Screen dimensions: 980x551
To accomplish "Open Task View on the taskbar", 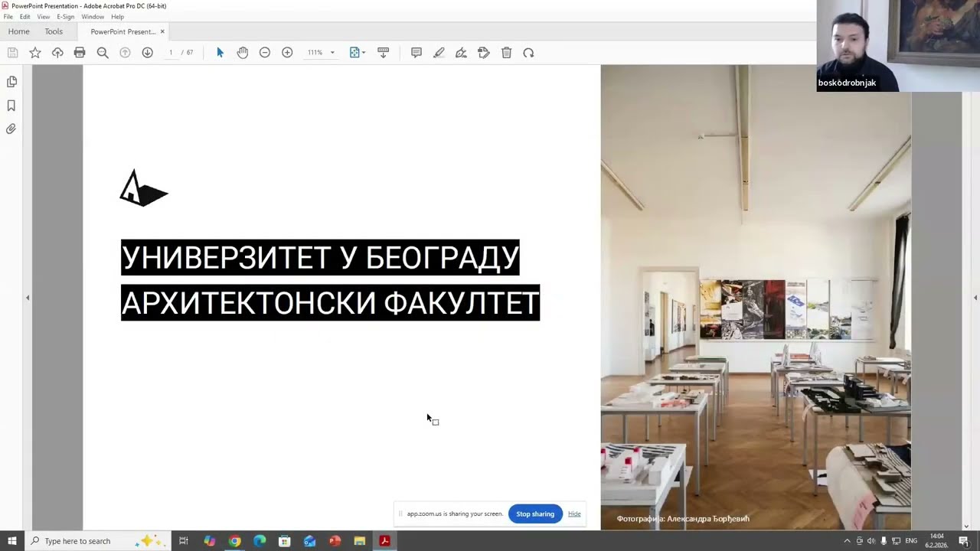I will pos(184,541).
